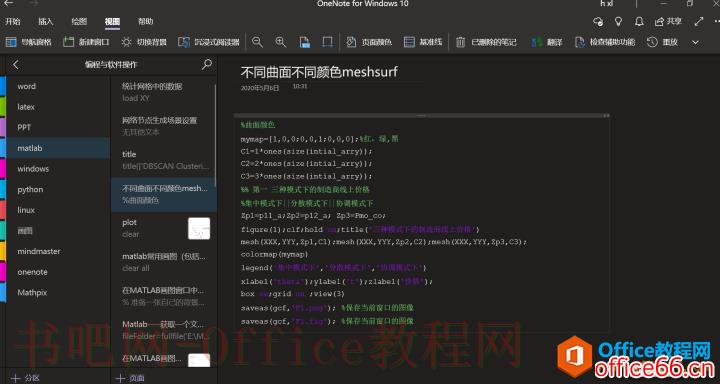Open the page 不同曲面不同颜色mesh...

click(163, 194)
